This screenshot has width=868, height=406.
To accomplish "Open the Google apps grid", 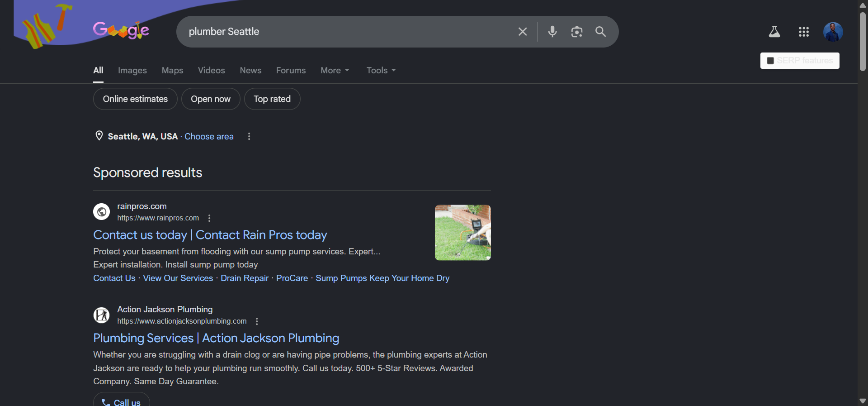I will 804,32.
